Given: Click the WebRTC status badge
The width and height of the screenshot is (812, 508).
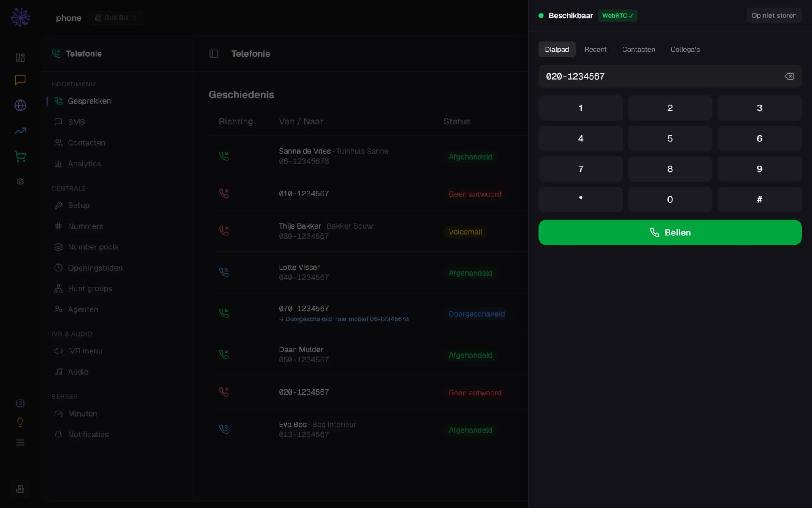Looking at the screenshot, I should pyautogui.click(x=617, y=15).
